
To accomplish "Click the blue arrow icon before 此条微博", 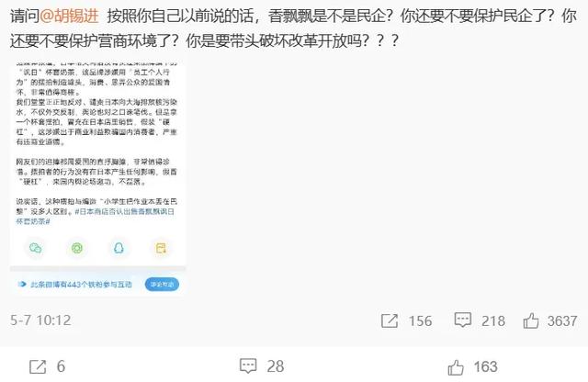I will [x=22, y=284].
